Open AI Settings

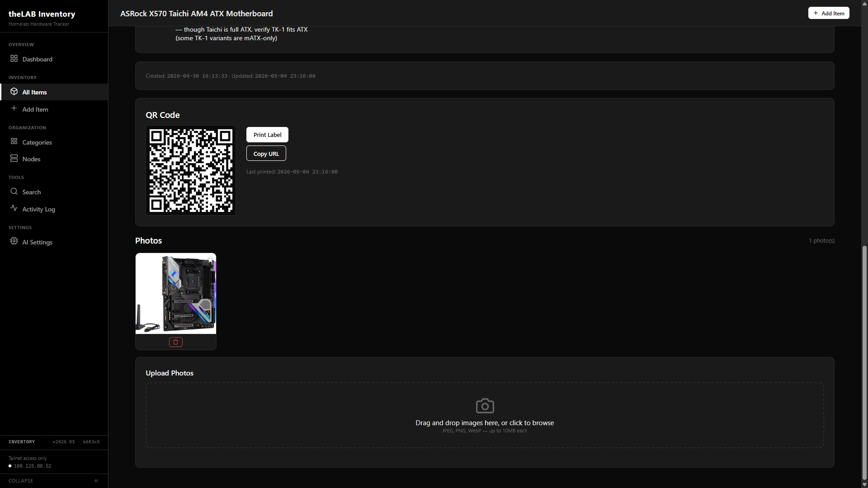(54, 242)
